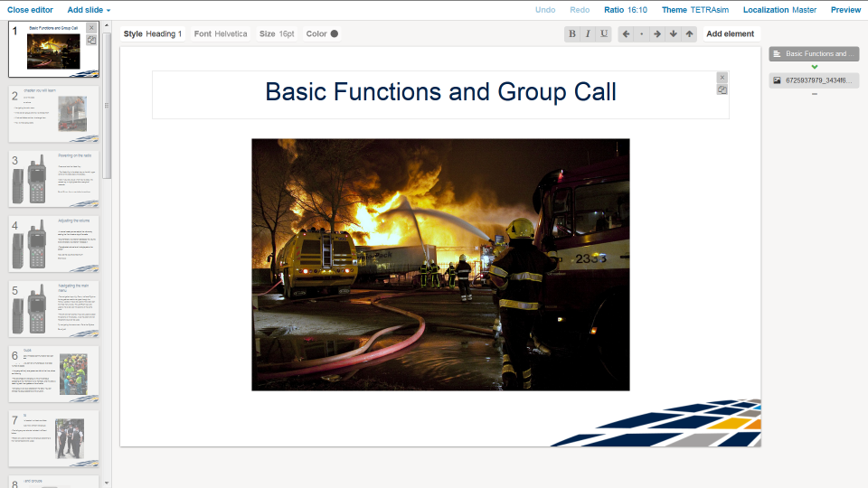868x488 pixels.
Task: Toggle underline formatting in the text toolbar
Action: click(x=604, y=34)
